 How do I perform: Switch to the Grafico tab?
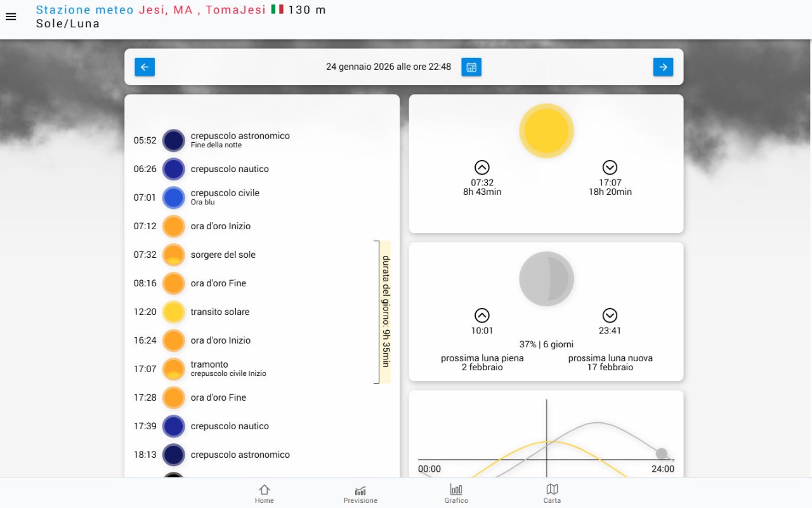(x=456, y=493)
